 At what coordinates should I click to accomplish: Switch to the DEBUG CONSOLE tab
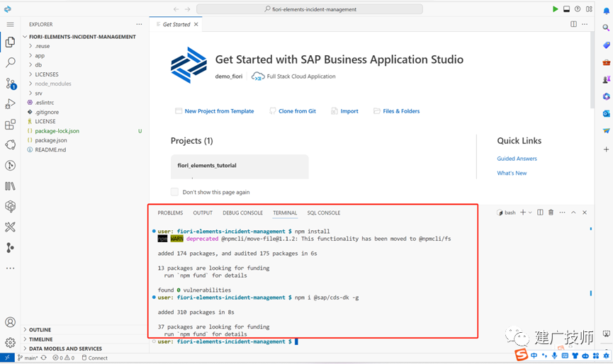(x=242, y=213)
